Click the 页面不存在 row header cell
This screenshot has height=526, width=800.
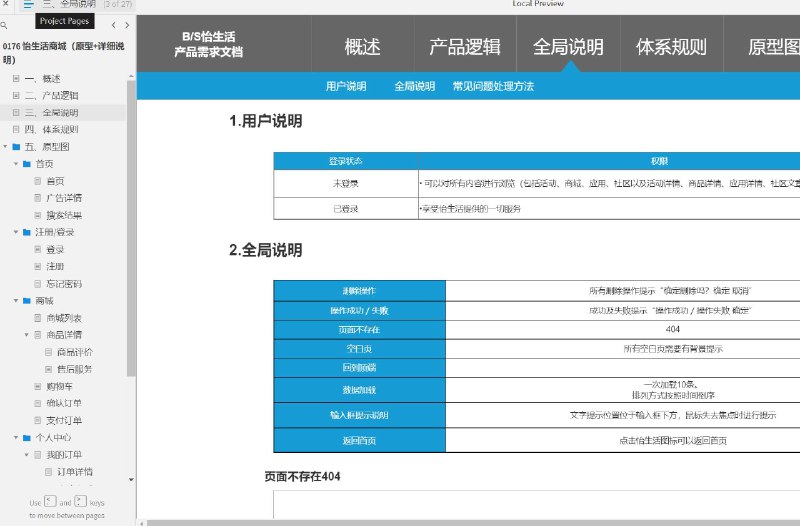click(359, 330)
